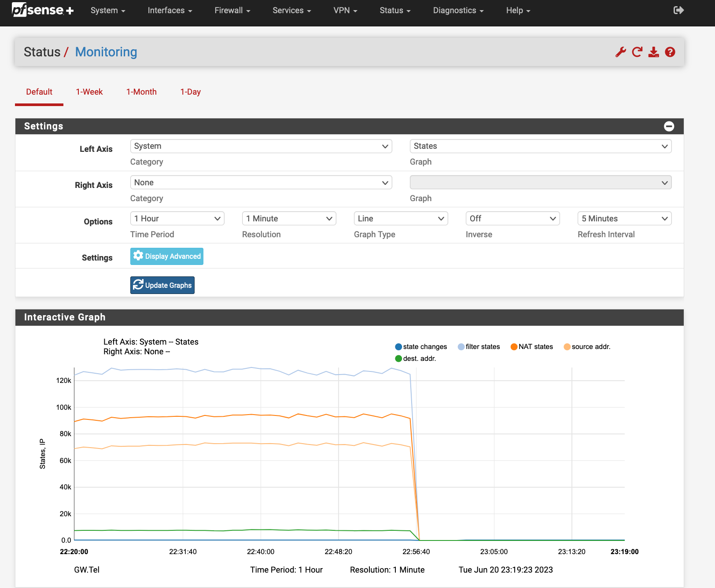Click the 'Time Period: 1 Hour' graph footer
This screenshot has width=715, height=588.
(x=287, y=570)
